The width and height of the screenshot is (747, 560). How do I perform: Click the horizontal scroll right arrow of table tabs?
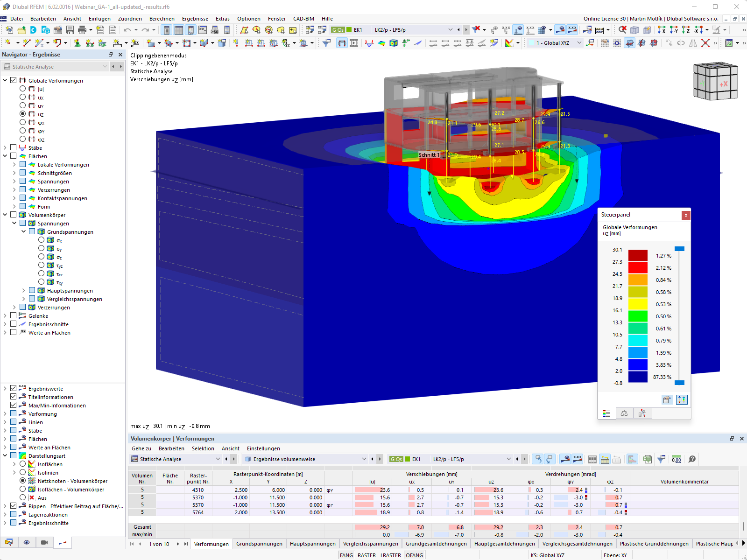click(743, 543)
